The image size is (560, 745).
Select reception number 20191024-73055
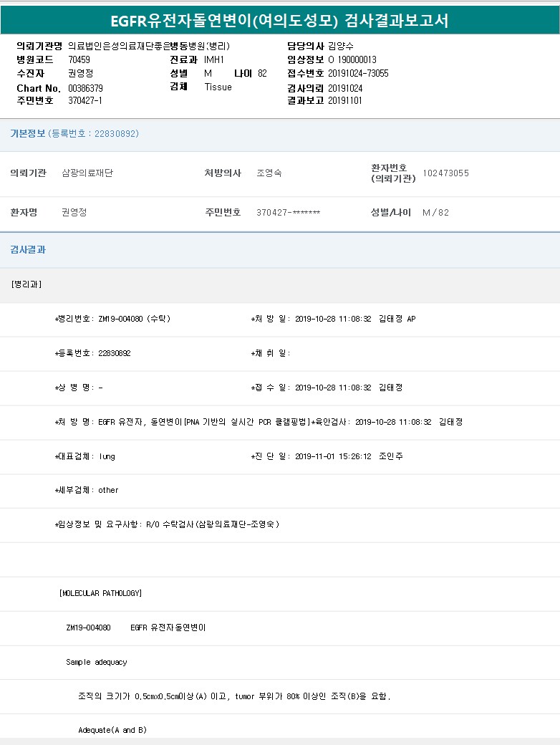pos(358,73)
